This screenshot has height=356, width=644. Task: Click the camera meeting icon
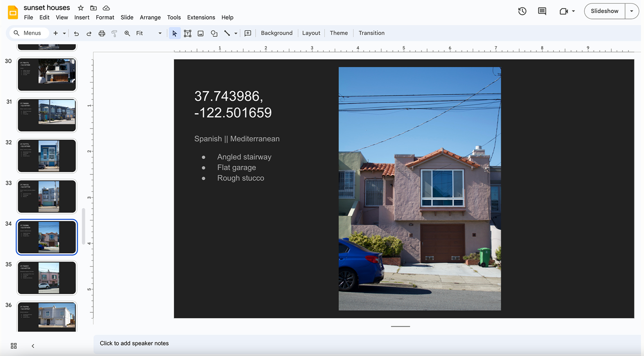(563, 11)
